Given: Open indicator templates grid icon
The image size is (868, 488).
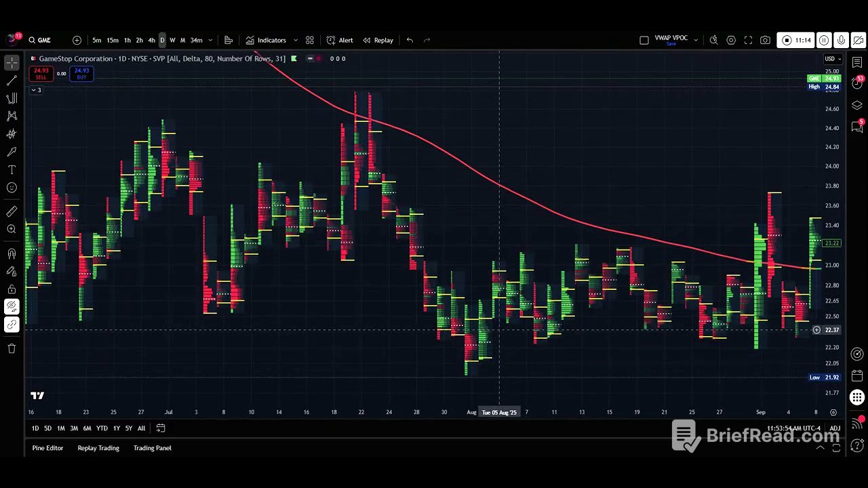Looking at the screenshot, I should coord(310,40).
